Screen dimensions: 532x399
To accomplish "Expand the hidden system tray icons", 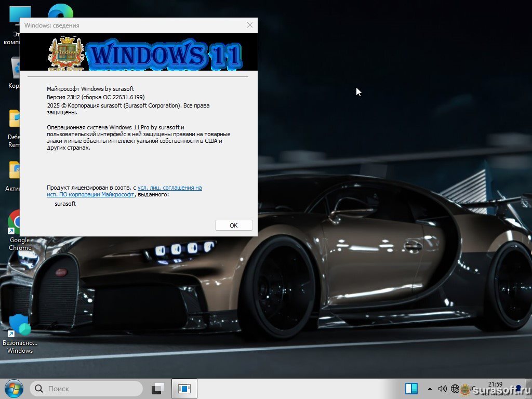I will tap(430, 389).
